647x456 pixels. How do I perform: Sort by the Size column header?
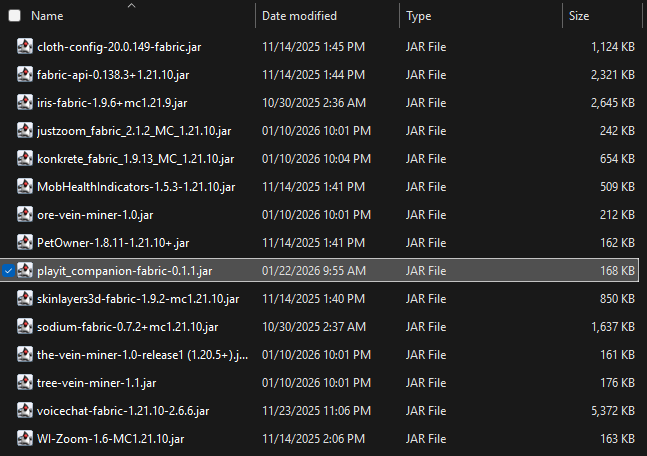pos(579,16)
